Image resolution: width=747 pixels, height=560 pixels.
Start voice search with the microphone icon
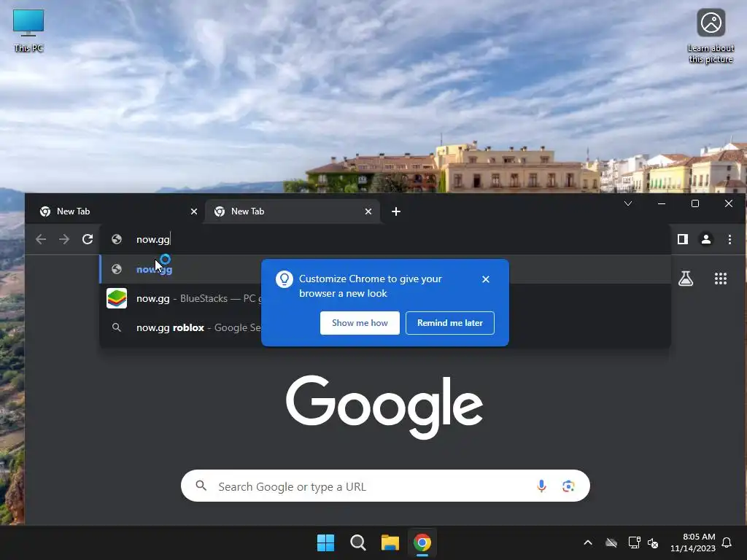pyautogui.click(x=541, y=486)
